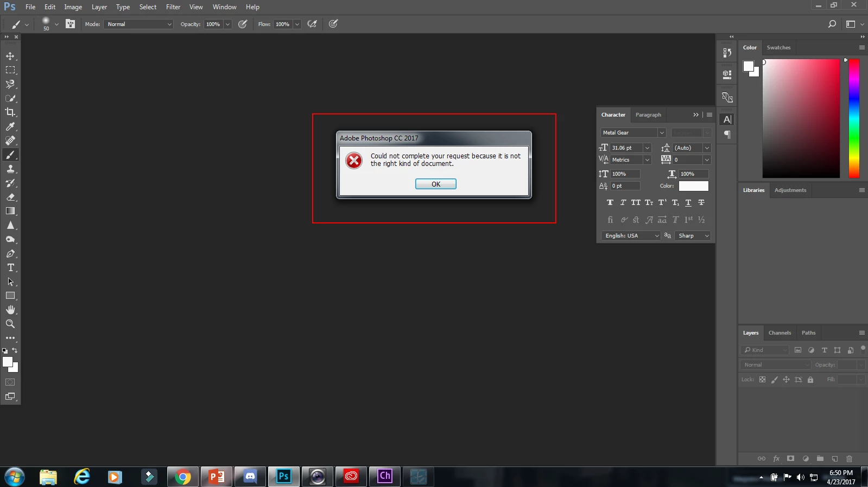Switch to the Paragraph tab
868x487 pixels.
click(x=648, y=114)
